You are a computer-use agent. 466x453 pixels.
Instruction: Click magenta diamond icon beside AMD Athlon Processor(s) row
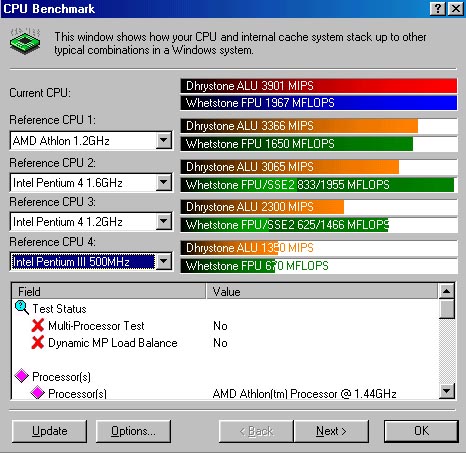(37, 392)
